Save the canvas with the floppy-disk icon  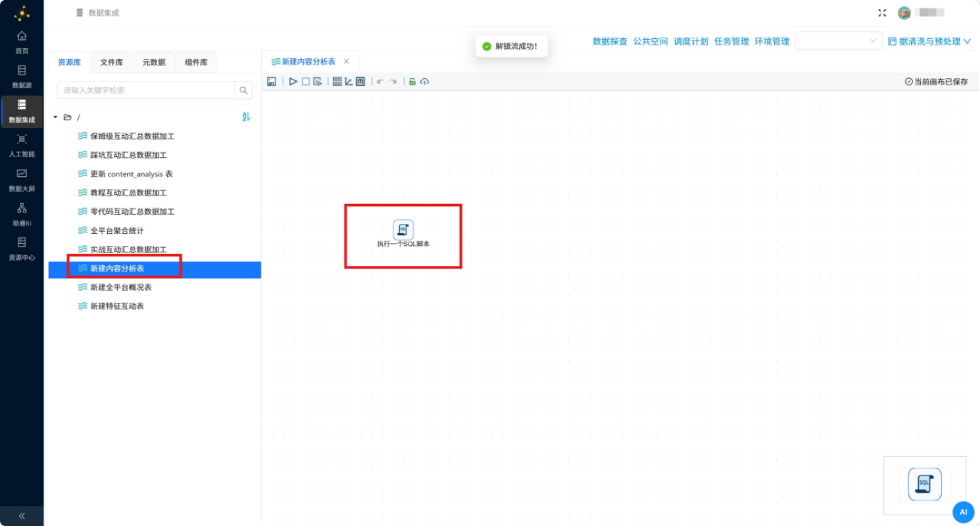click(x=271, y=82)
